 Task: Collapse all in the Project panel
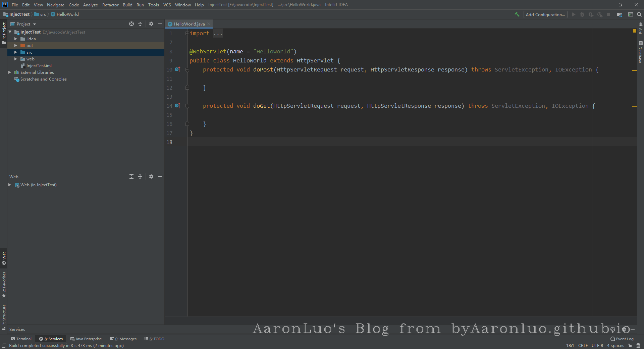click(140, 24)
